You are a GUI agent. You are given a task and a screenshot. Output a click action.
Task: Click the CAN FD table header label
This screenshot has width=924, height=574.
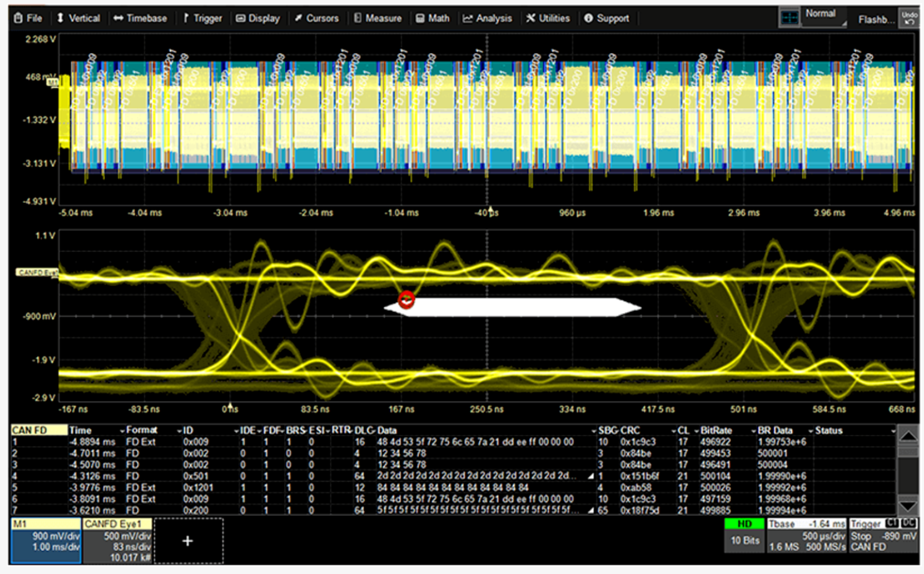38,430
